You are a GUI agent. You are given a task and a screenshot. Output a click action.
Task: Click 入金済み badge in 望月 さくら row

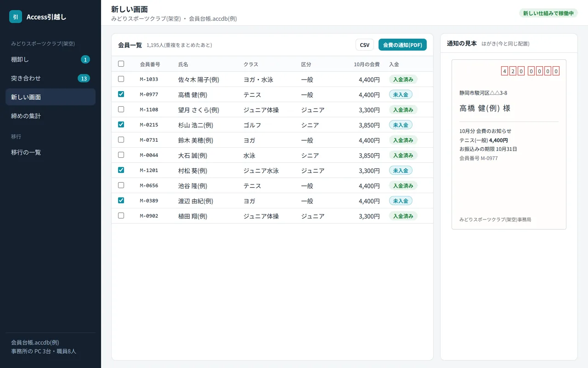point(403,109)
